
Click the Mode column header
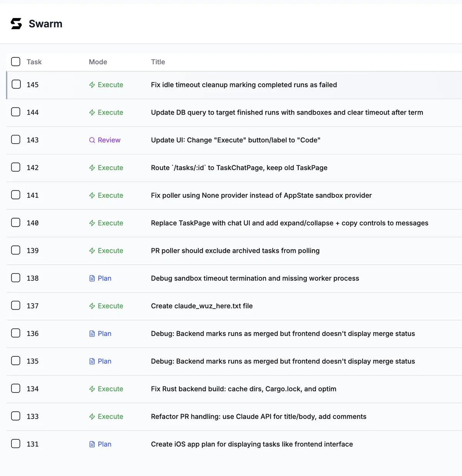(98, 62)
